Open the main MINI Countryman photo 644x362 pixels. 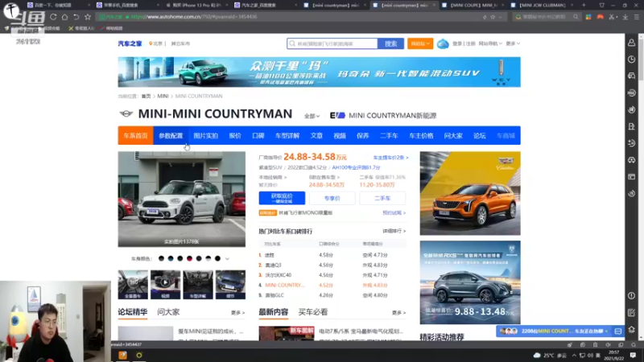182,199
